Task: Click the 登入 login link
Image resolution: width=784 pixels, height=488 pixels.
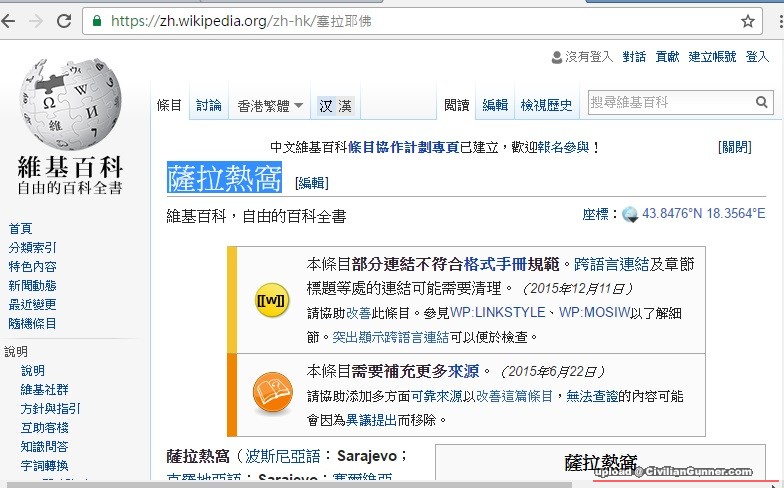Action: point(757,57)
